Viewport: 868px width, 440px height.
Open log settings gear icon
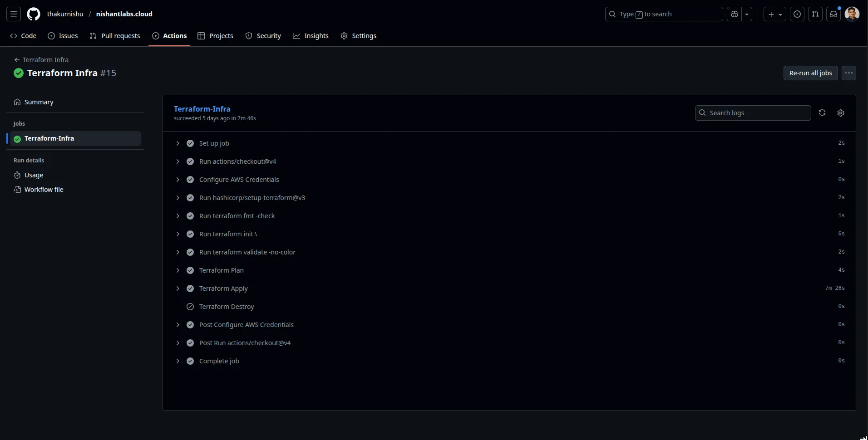pyautogui.click(x=840, y=113)
